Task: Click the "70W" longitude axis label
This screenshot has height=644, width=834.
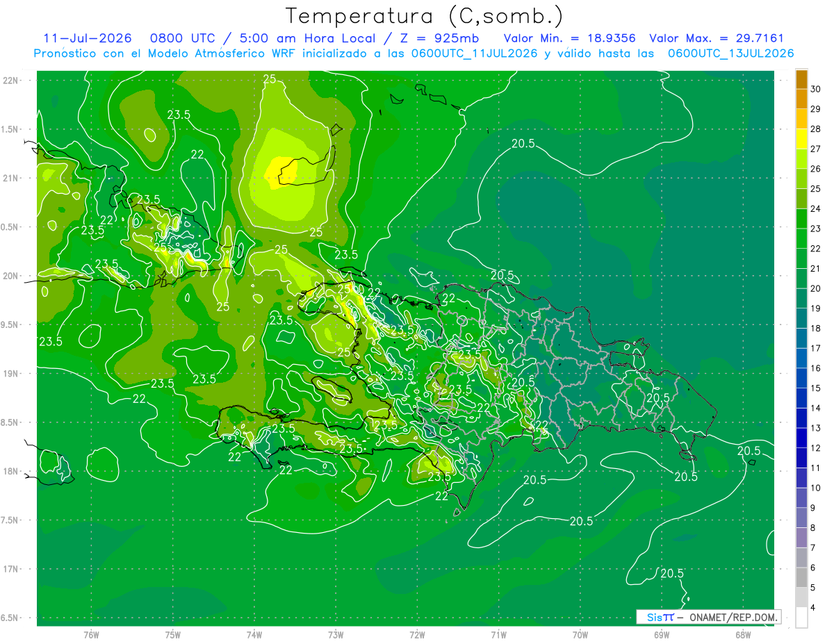Action: click(580, 635)
